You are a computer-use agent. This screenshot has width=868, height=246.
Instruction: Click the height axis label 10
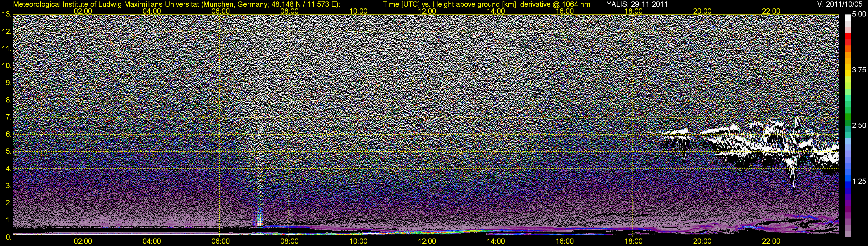click(6, 66)
